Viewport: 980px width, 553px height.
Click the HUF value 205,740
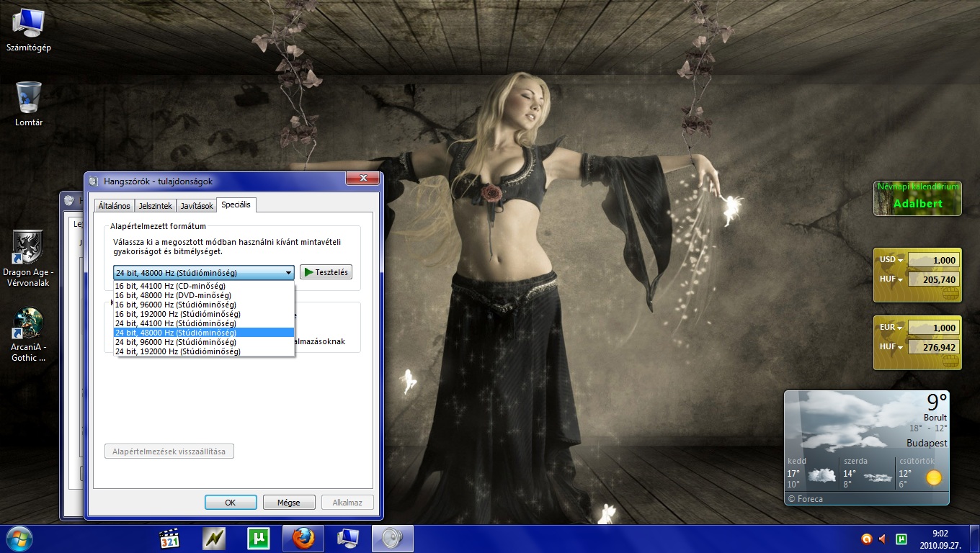(933, 279)
